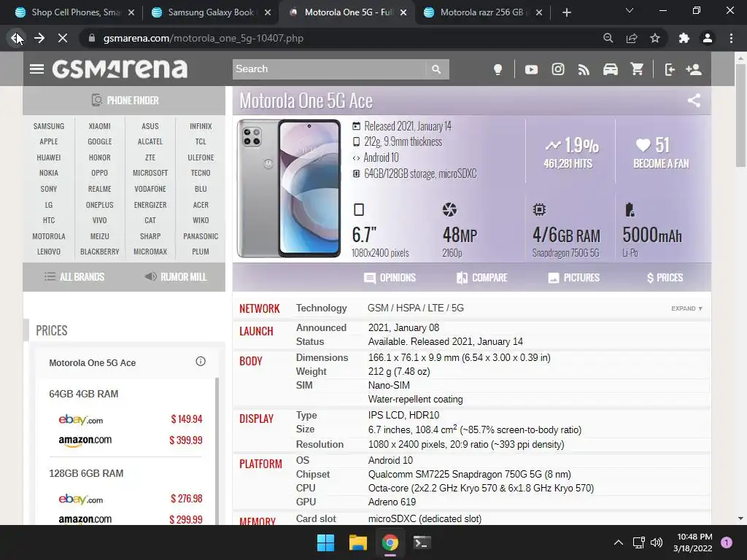Open the Pictures page

click(x=573, y=278)
